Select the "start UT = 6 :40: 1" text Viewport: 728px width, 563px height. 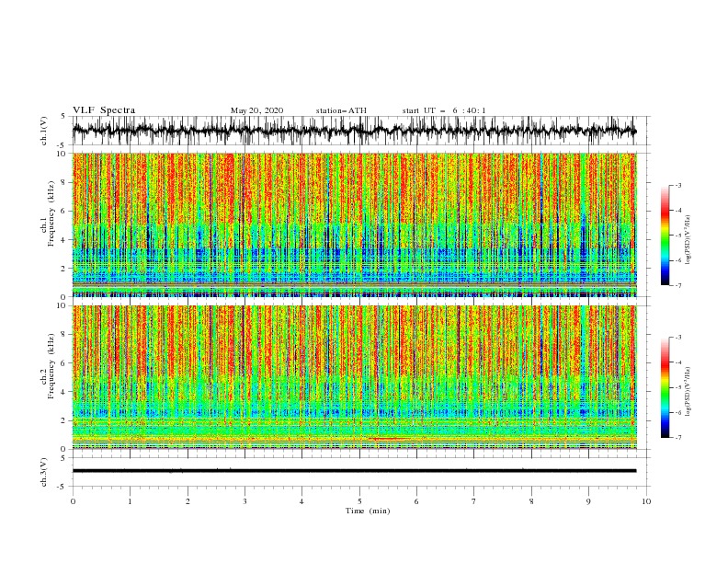click(444, 110)
